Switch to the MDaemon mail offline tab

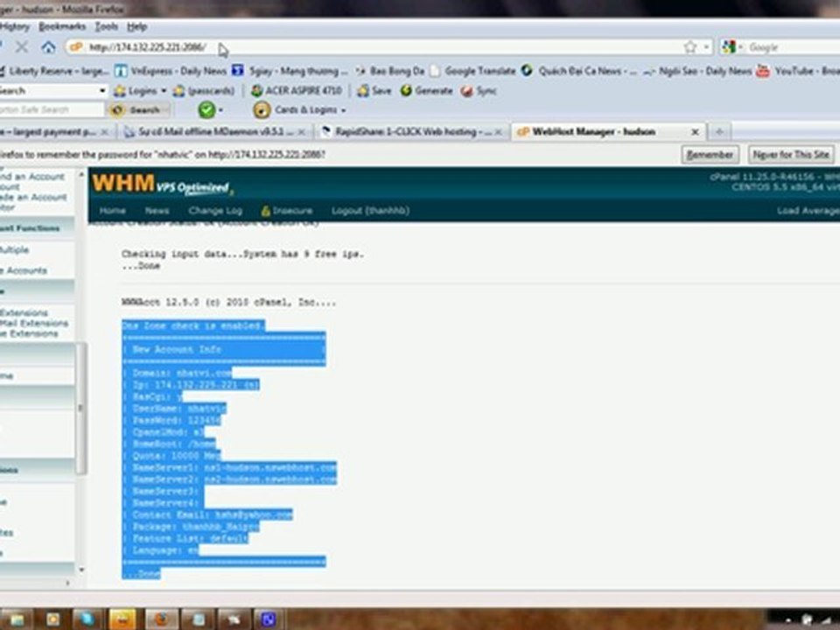[214, 131]
